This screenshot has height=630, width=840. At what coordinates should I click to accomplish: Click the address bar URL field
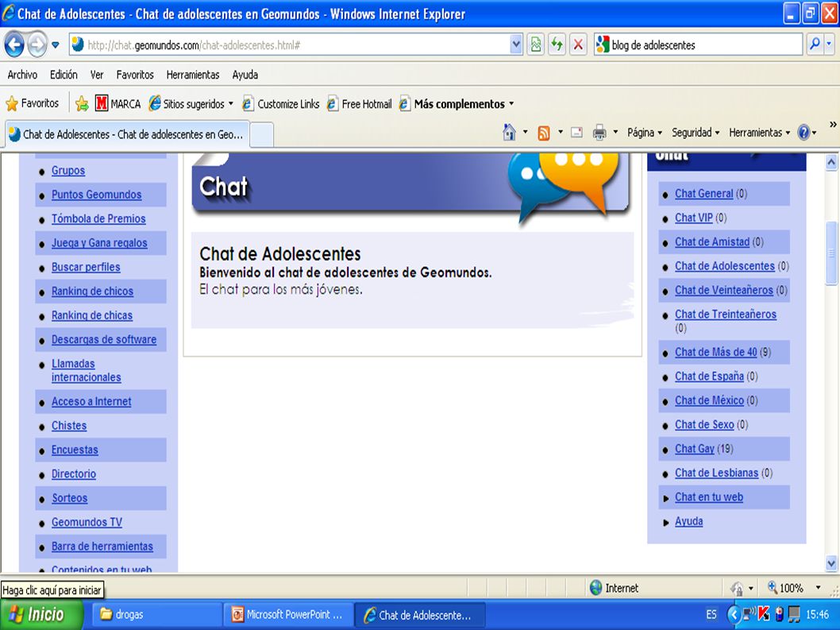pyautogui.click(x=289, y=45)
